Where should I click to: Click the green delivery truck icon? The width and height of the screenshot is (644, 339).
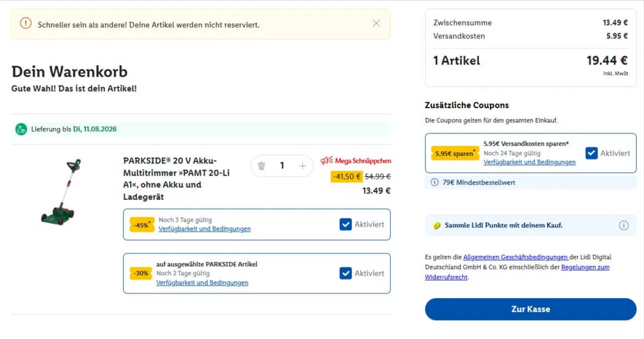[21, 129]
